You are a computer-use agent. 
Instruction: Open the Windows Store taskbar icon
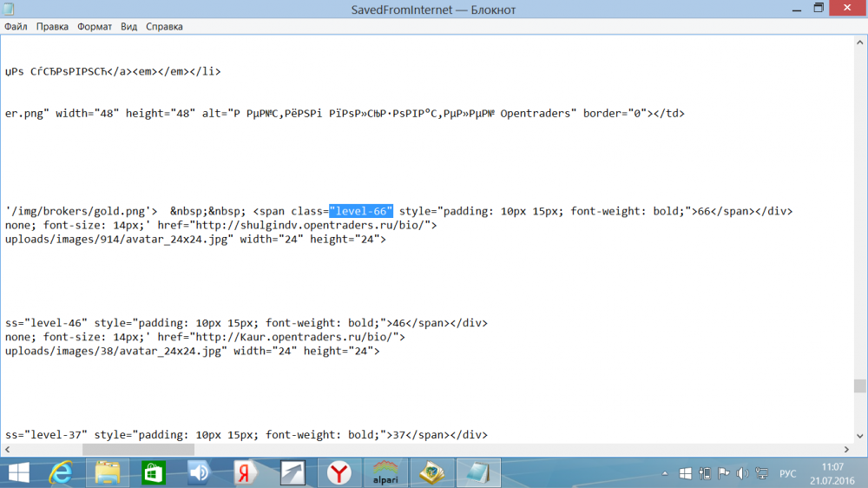coord(154,473)
